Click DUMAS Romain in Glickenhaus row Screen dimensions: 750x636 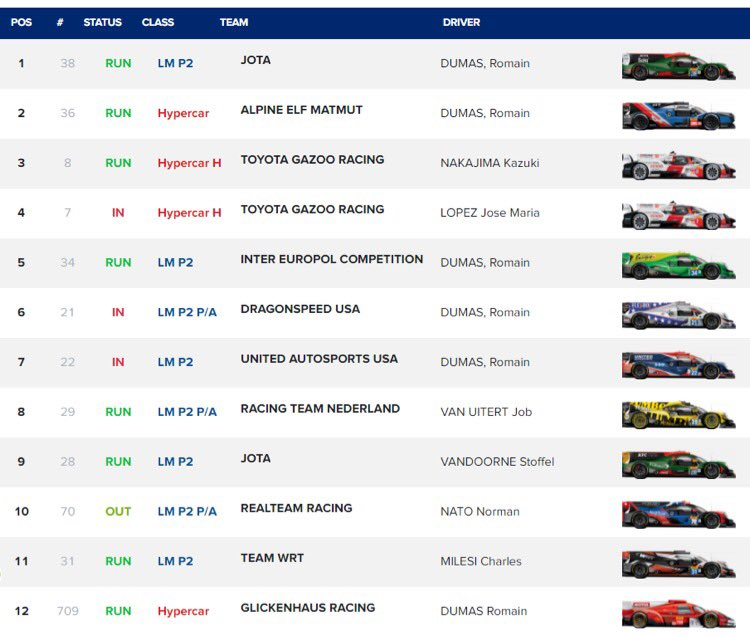(x=484, y=611)
